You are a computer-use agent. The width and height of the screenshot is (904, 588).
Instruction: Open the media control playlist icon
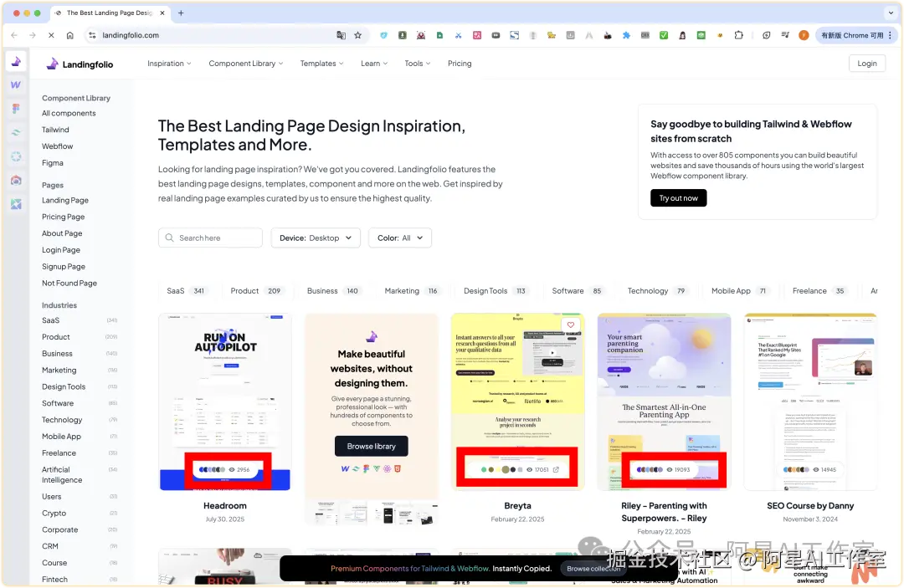point(785,35)
